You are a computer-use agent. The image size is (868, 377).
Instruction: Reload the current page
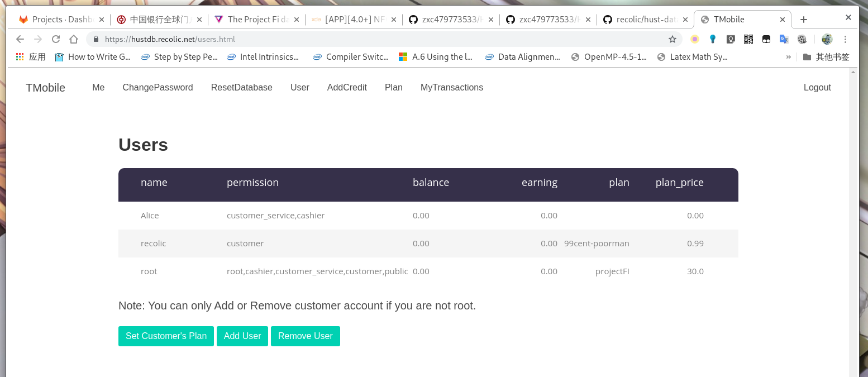[56, 39]
